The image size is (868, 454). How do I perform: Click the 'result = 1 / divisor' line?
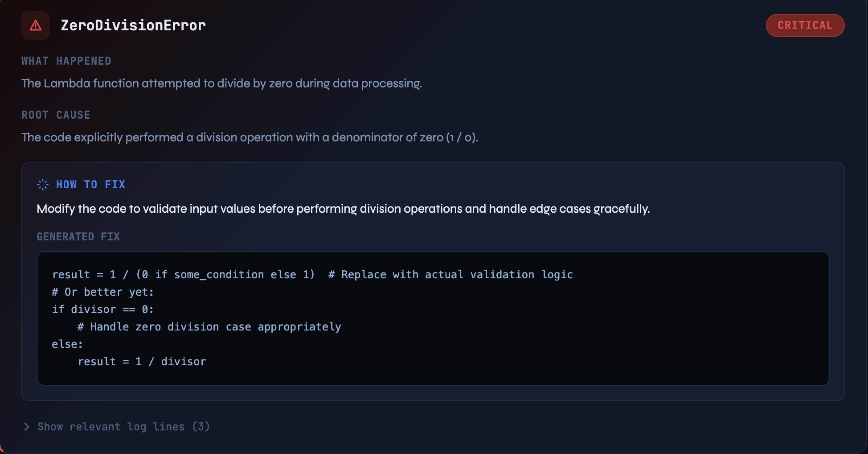pyautogui.click(x=142, y=362)
